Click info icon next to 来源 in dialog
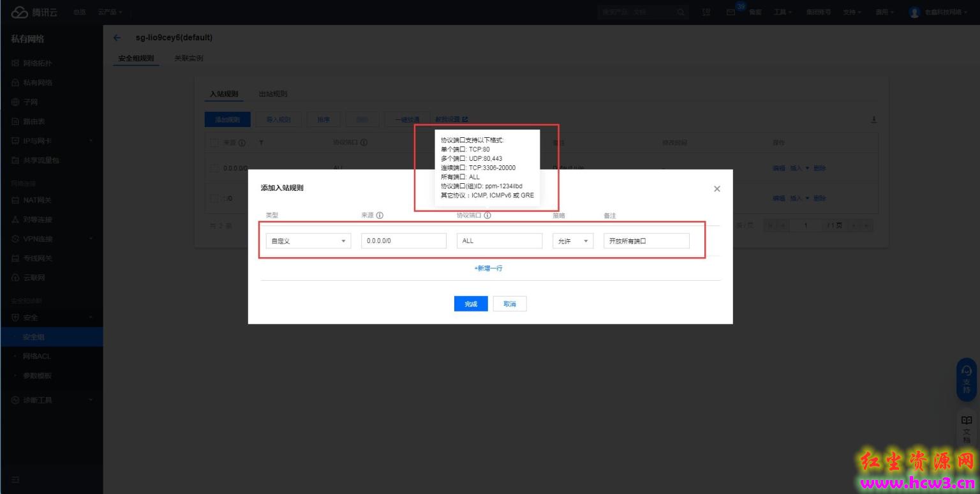Screen dimensions: 980x494 point(380,216)
